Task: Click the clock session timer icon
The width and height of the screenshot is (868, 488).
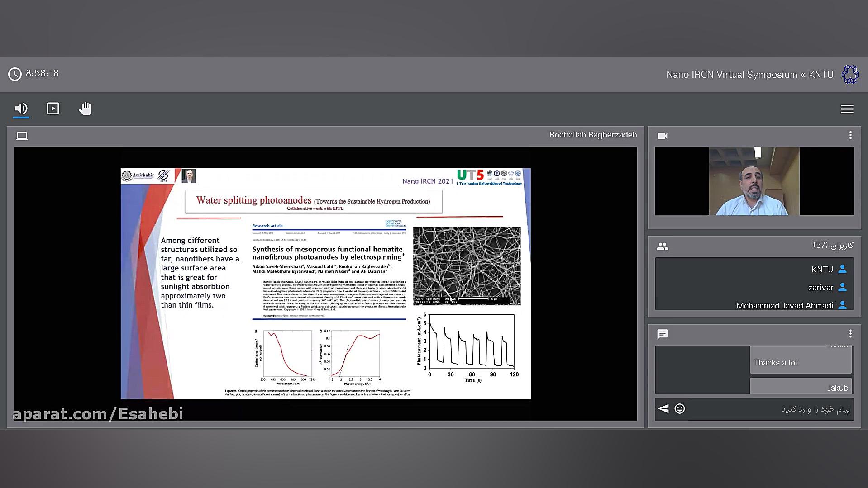Action: 15,74
